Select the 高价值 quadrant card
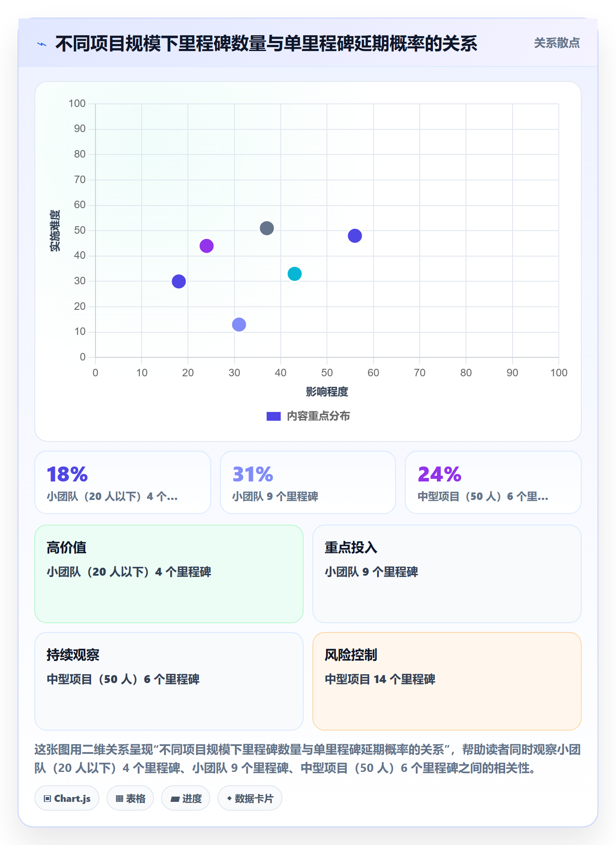 [x=169, y=574]
